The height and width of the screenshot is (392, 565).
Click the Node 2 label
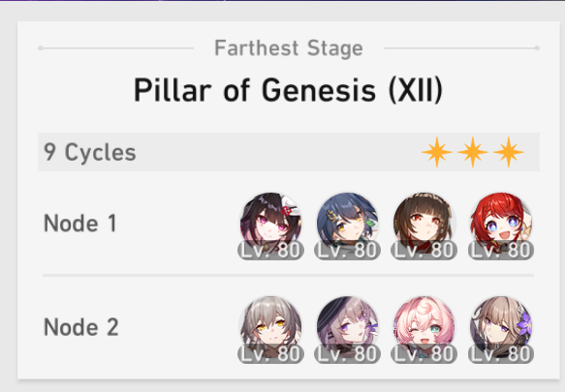coord(80,327)
